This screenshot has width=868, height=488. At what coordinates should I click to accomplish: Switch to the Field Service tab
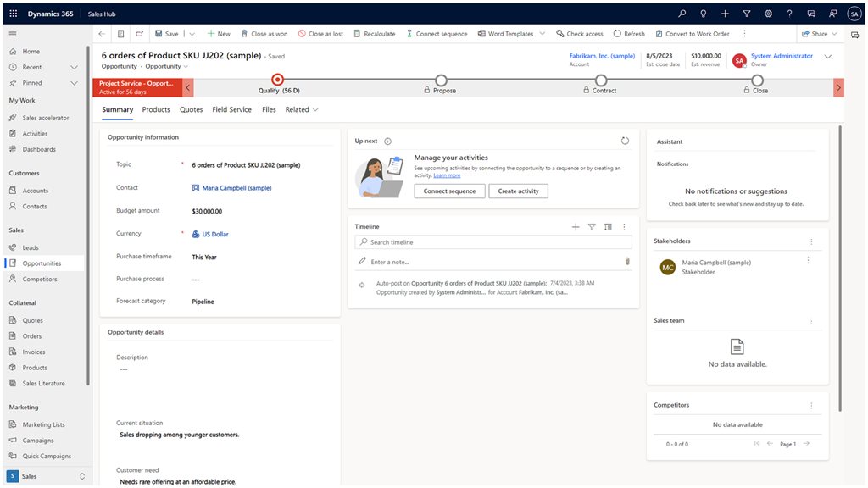[232, 109]
